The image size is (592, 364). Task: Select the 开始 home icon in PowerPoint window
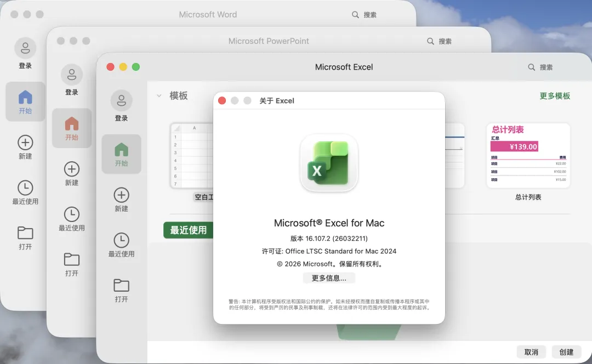(72, 123)
